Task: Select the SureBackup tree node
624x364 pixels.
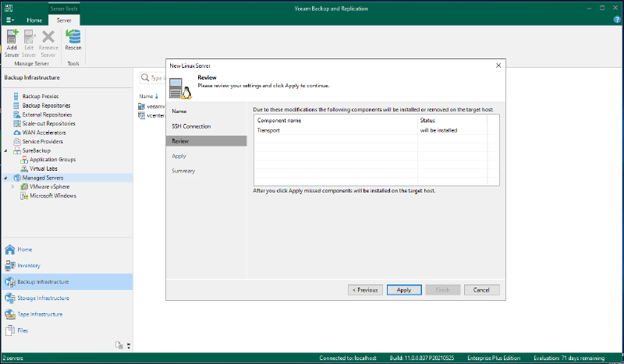Action: coord(36,150)
